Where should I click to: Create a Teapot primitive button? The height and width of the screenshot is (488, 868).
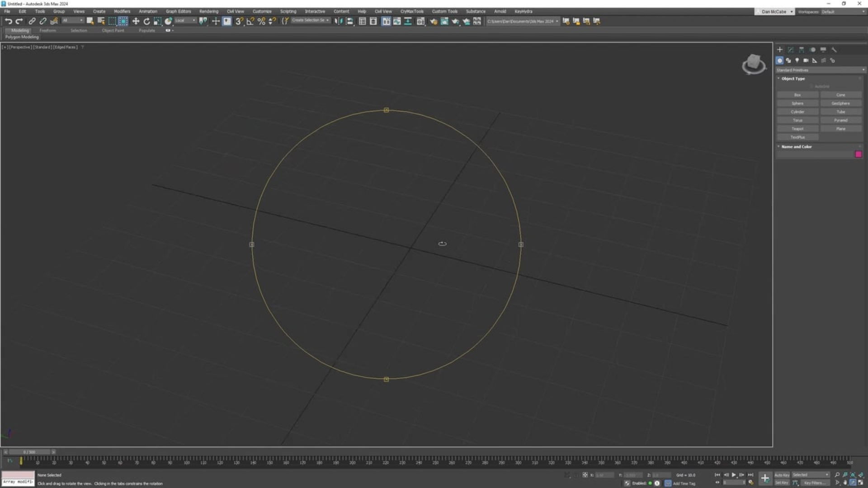click(797, 129)
